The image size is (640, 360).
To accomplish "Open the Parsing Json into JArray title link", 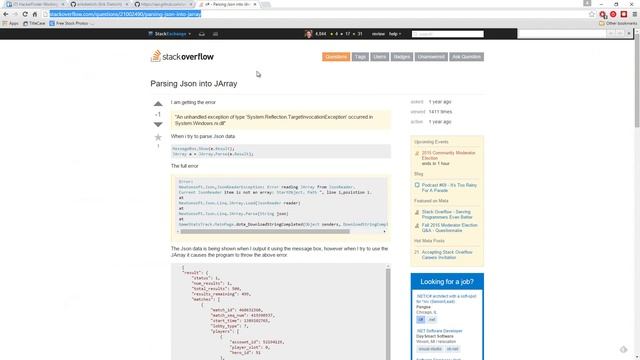I will (x=194, y=84).
